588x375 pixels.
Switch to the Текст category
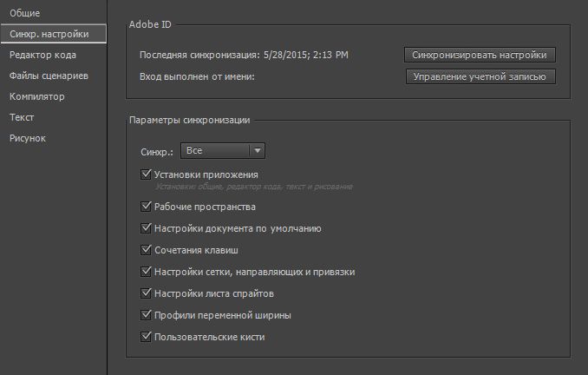coord(22,117)
